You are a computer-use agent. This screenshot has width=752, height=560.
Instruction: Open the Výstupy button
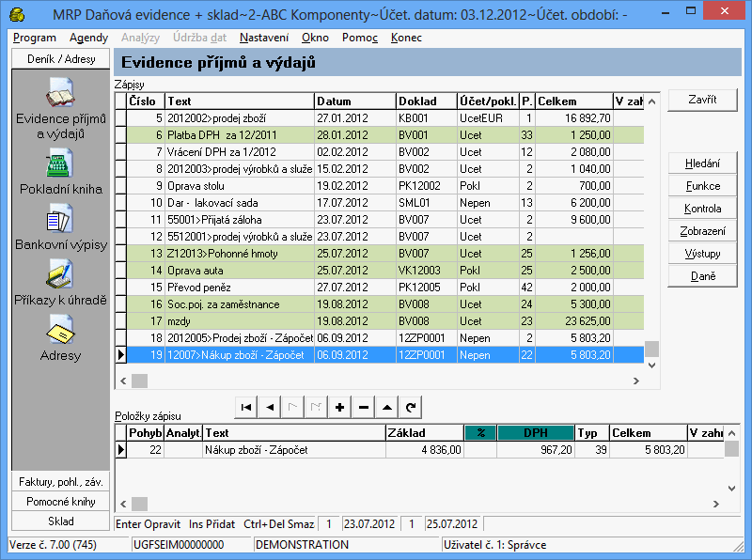(x=702, y=254)
